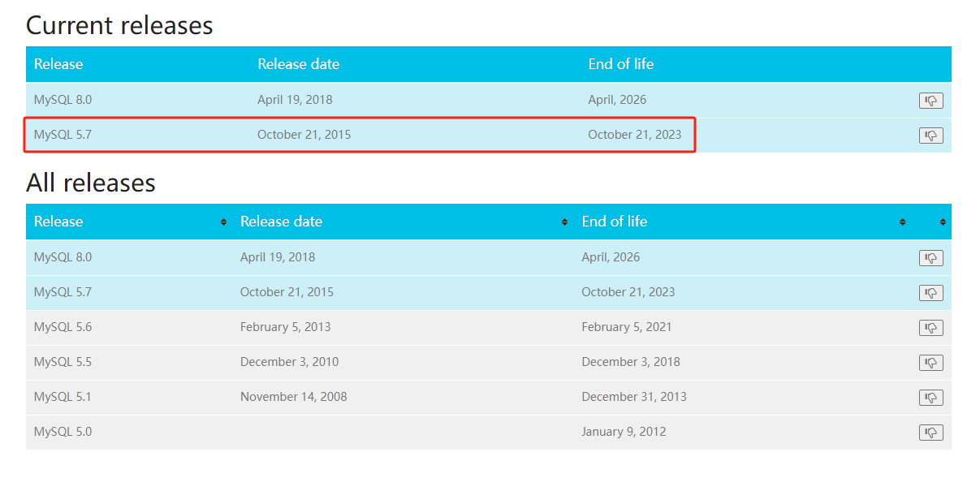Sort All releases by End of life arrows
This screenshot has height=478, width=980.
902,222
